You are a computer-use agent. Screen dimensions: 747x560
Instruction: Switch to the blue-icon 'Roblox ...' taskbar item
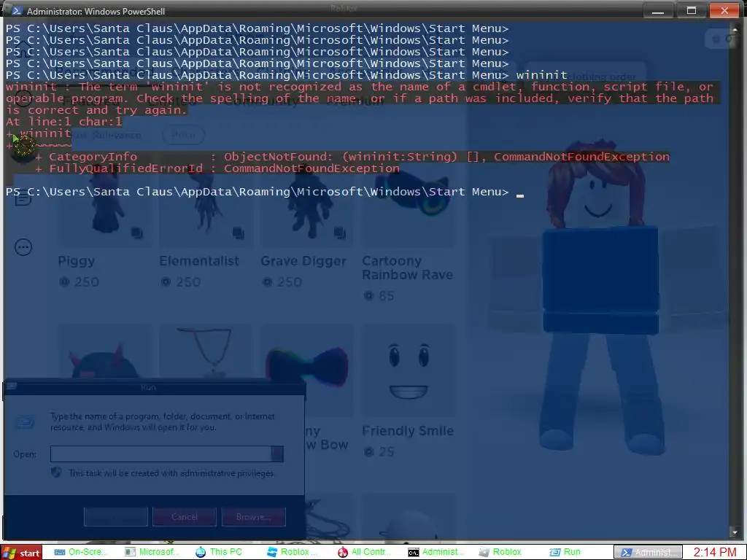tap(292, 552)
